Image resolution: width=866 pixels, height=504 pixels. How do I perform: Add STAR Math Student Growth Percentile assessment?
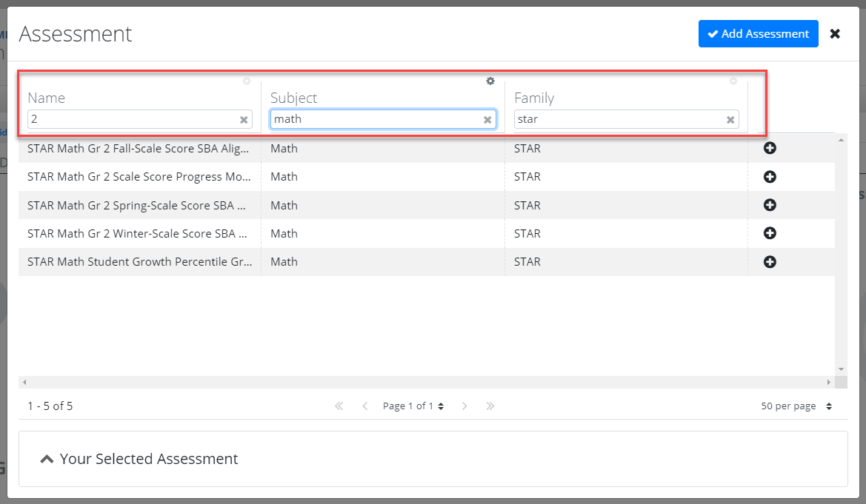(x=770, y=262)
